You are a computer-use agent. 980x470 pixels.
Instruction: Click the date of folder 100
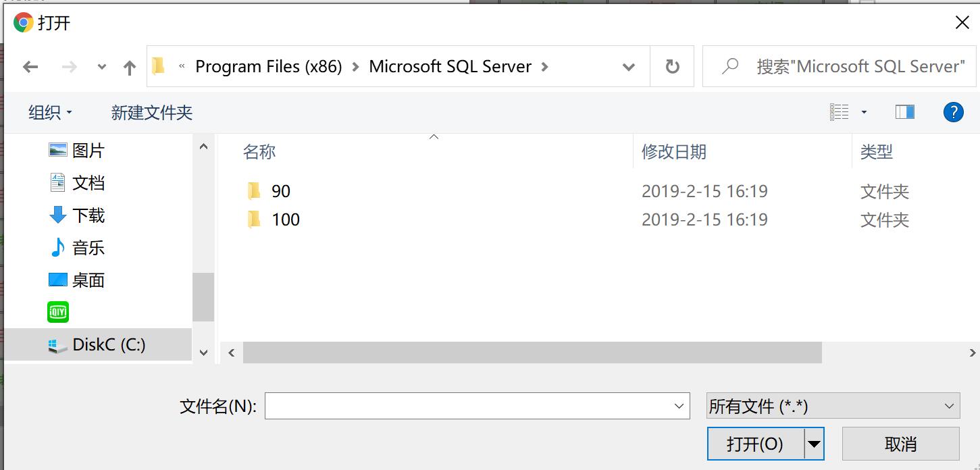[x=704, y=219]
